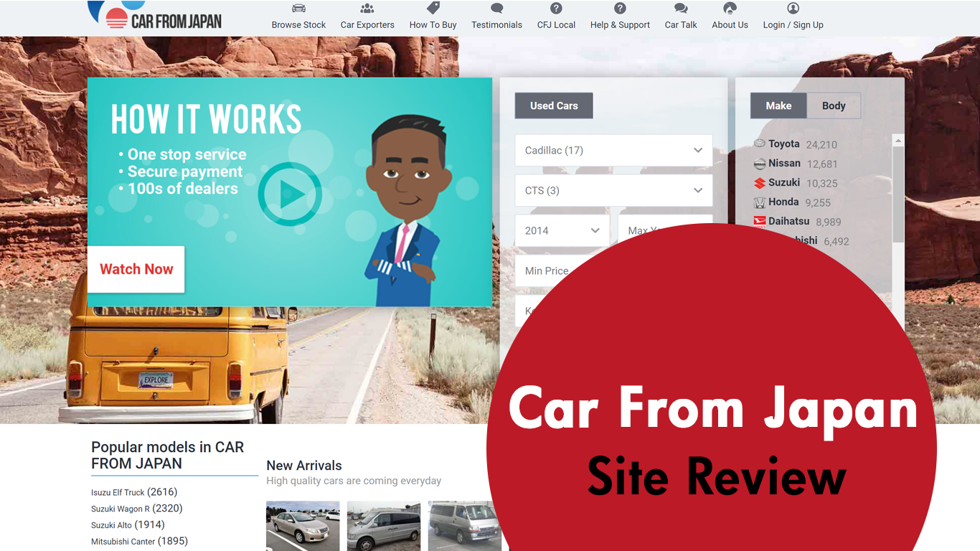Screen dimensions: 980x551
Task: Select the Used Cars tab
Action: pyautogui.click(x=553, y=105)
